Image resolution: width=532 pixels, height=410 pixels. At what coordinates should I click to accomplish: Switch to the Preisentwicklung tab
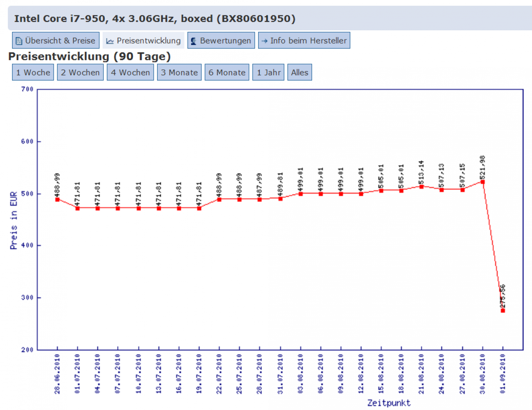click(x=143, y=40)
